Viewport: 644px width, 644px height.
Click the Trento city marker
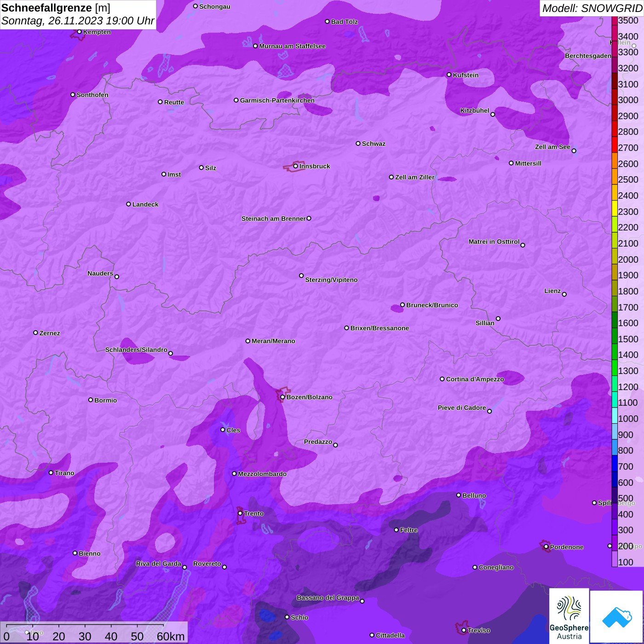(240, 513)
